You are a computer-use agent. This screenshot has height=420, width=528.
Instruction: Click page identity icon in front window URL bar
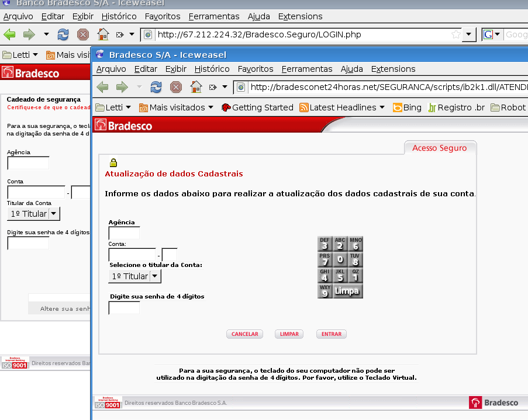click(241, 88)
